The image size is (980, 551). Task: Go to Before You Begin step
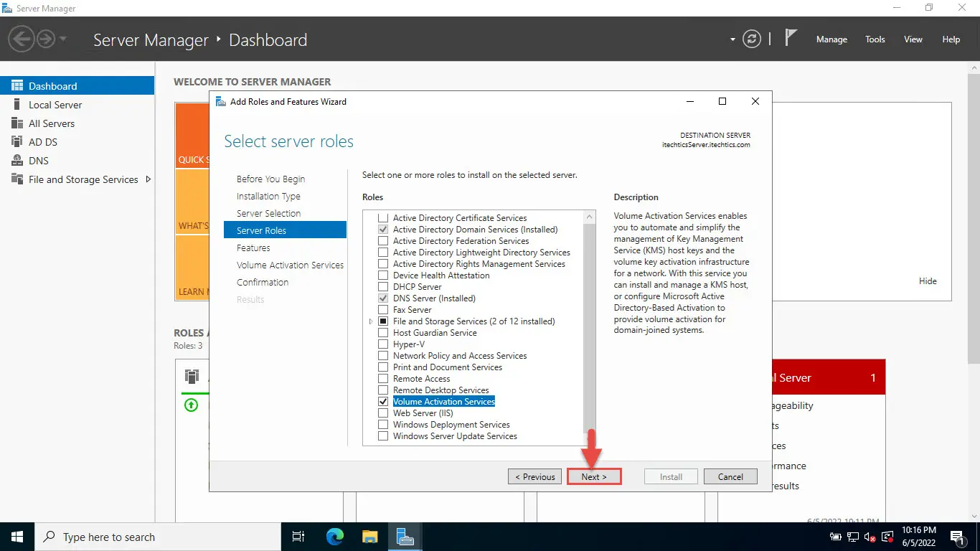271,179
